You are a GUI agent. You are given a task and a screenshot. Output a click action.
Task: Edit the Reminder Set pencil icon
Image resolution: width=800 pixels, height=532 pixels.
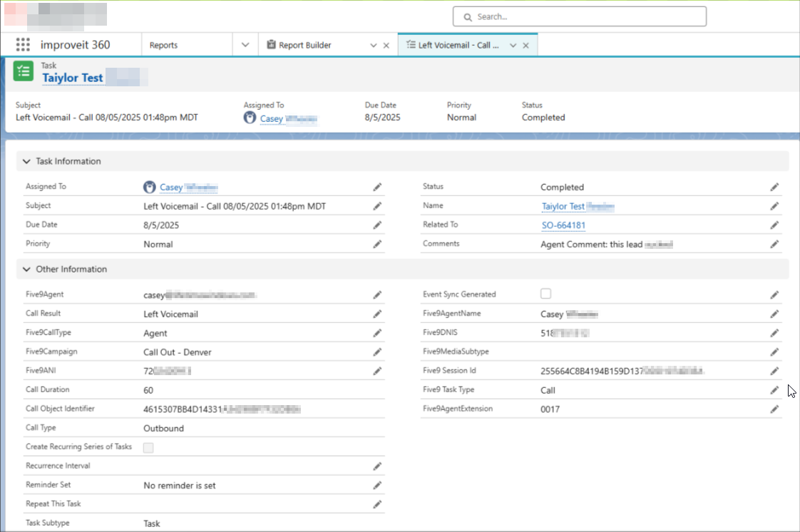[x=377, y=485]
